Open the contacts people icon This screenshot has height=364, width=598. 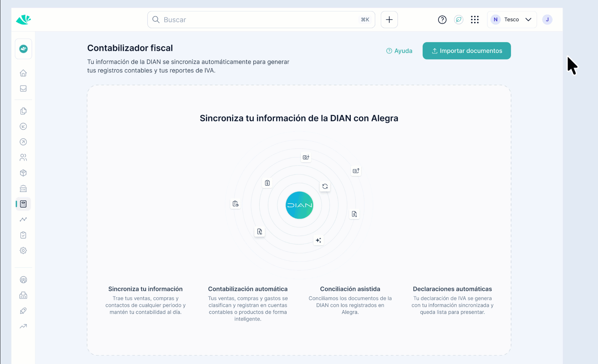click(x=23, y=157)
